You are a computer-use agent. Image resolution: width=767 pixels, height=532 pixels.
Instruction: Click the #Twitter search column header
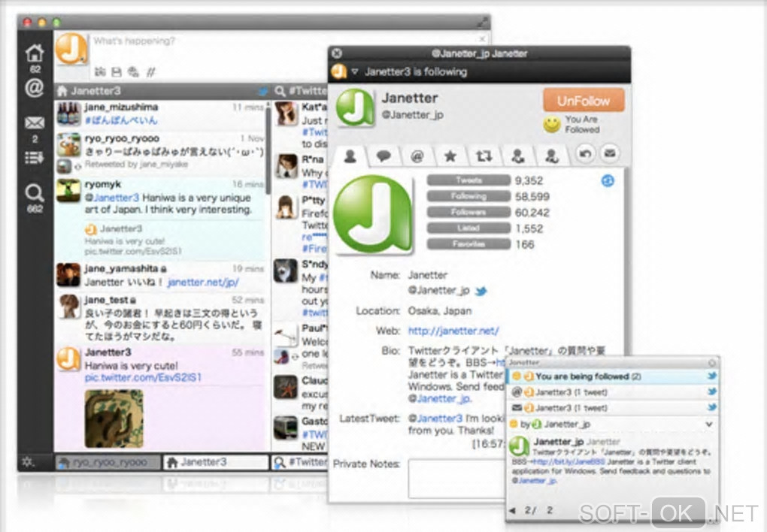(300, 91)
